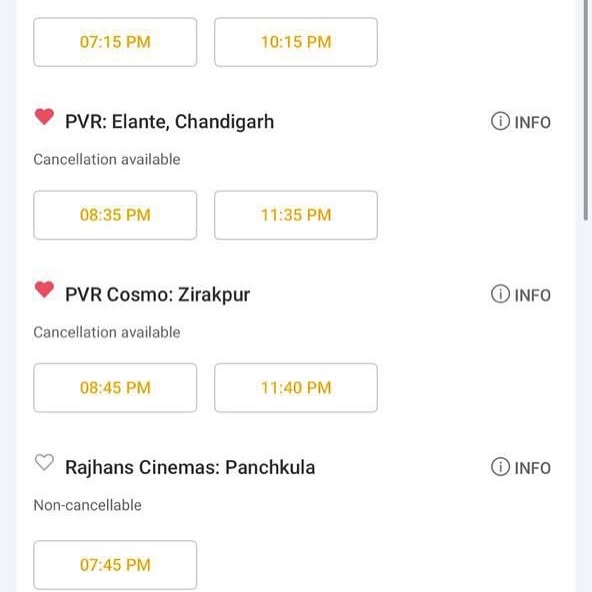
Task: Tap INFO label beside Rajhans Cinemas
Action: click(x=533, y=468)
